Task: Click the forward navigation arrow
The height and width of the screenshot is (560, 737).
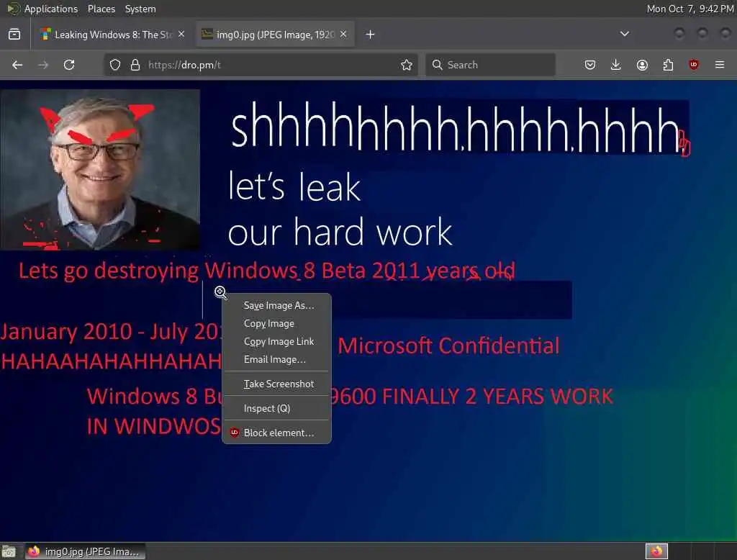Action: 43,65
